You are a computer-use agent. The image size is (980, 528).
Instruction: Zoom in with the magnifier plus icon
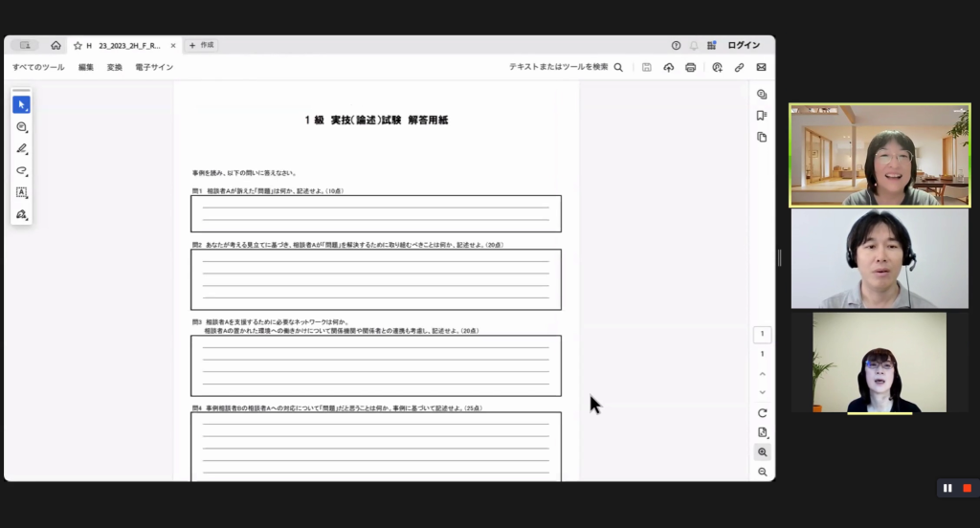pyautogui.click(x=762, y=451)
